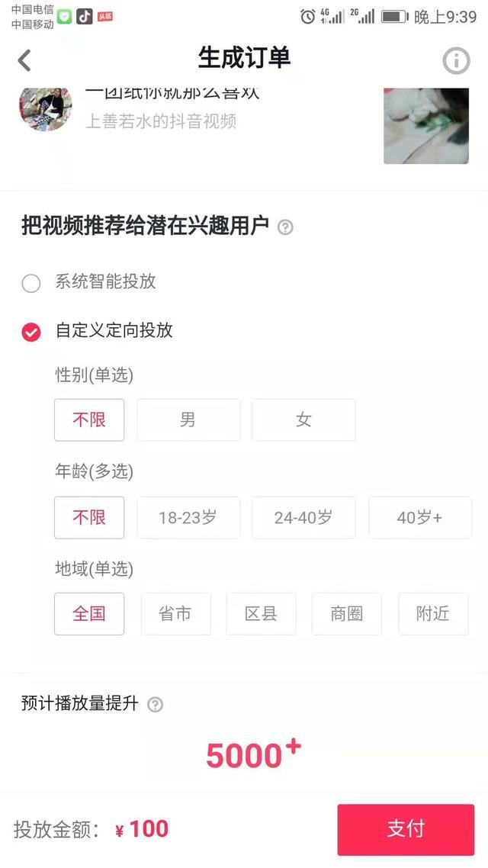488x868 pixels.
Task: Tap the red 支付 button
Action: coord(406,829)
